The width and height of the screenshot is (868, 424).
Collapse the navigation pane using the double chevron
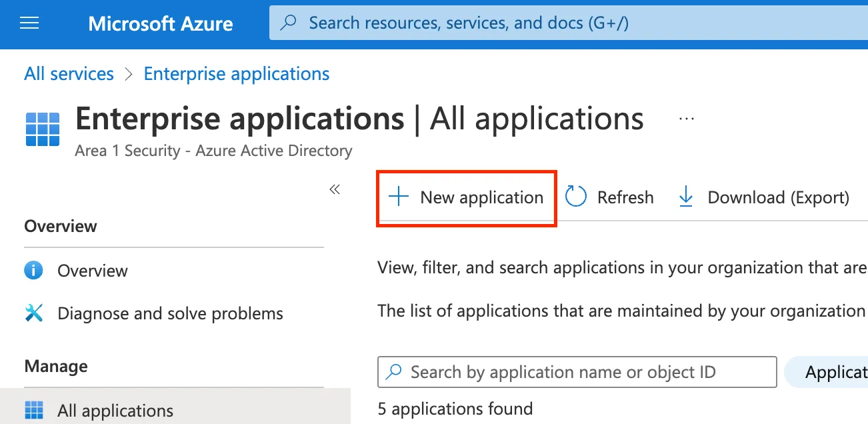coord(335,189)
